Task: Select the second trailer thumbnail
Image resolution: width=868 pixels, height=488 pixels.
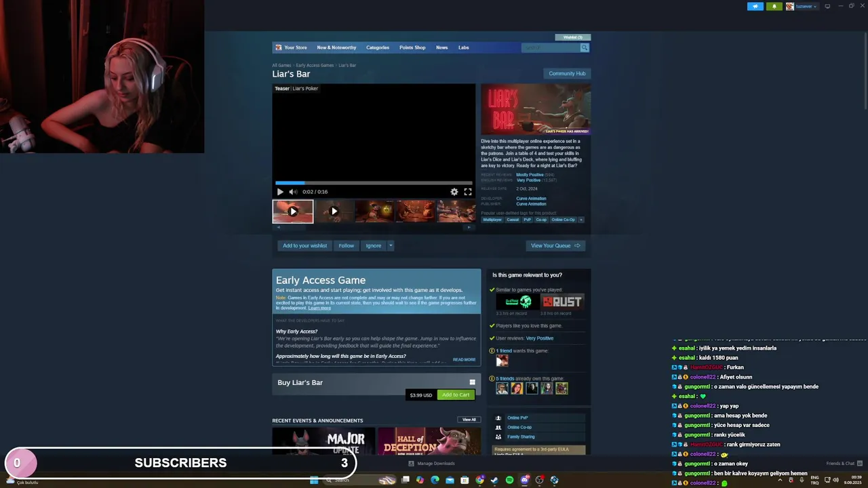Action: click(x=334, y=211)
